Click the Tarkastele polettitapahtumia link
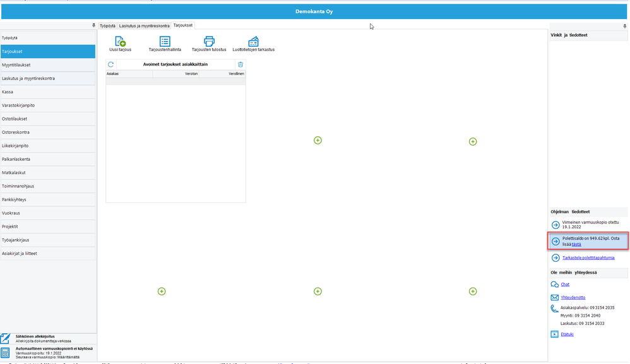The height and width of the screenshot is (364, 630). coord(588,257)
